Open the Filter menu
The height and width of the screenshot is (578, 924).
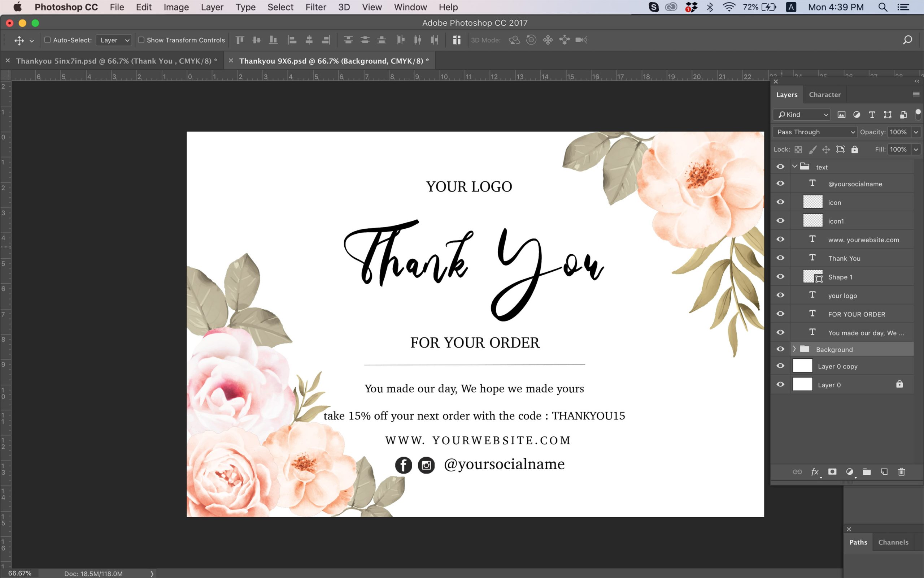[315, 7]
